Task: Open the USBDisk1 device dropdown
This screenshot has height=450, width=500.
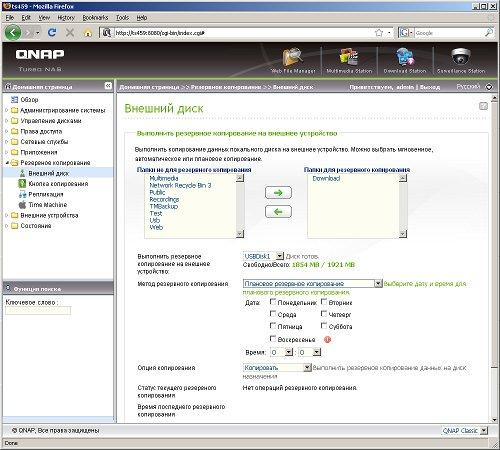Action: (263, 256)
